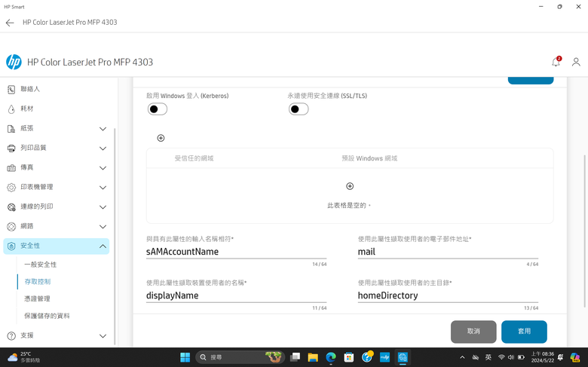588x367 pixels.
Task: Click the 預設 Windows 網域 column header
Action: pos(369,158)
